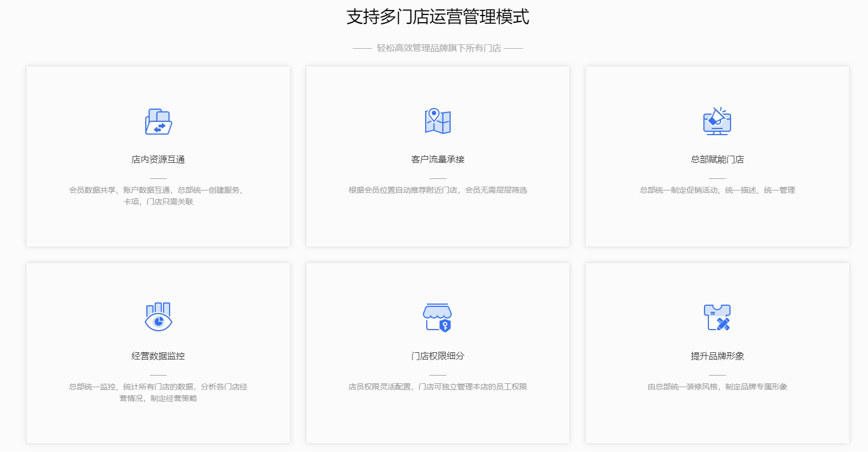This screenshot has height=452, width=868.
Task: Select the 总部赋能门店 title text
Action: pos(717,160)
